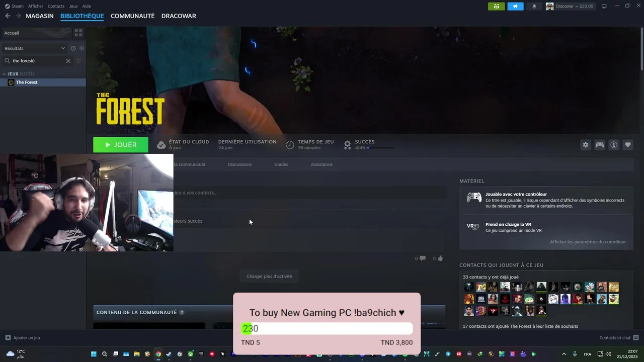Click Charger plus d'activité
The width and height of the screenshot is (644, 362).
coord(269,276)
